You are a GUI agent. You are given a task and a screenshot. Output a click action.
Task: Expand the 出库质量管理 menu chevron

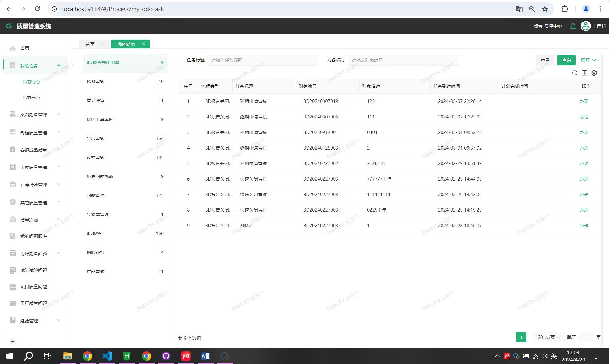[59, 167]
